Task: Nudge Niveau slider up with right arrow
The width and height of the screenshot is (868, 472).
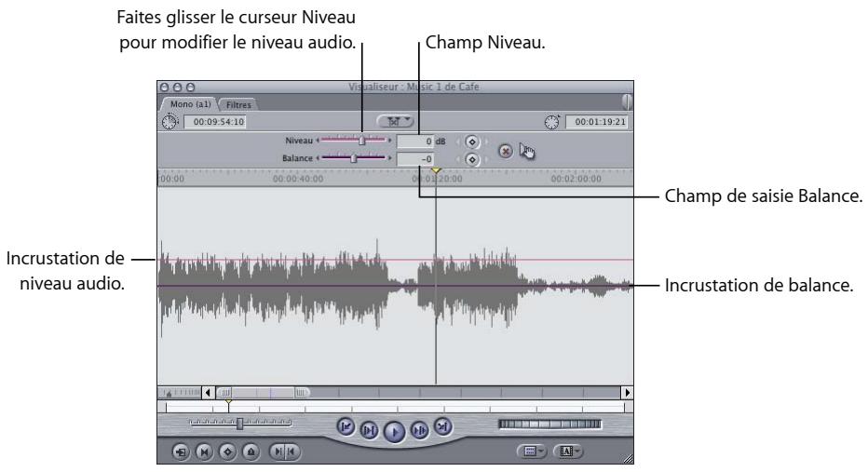Action: pos(389,141)
